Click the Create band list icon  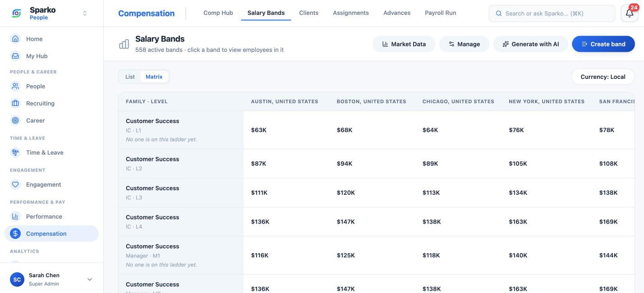pos(584,44)
